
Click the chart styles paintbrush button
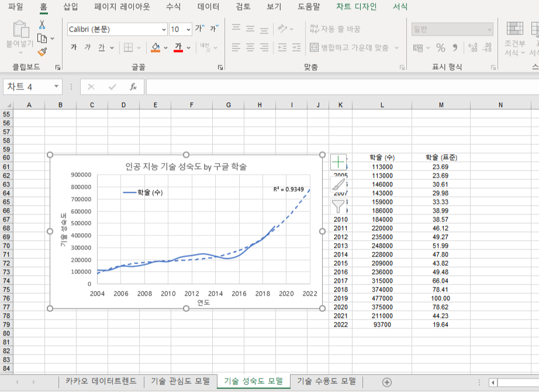coord(338,185)
